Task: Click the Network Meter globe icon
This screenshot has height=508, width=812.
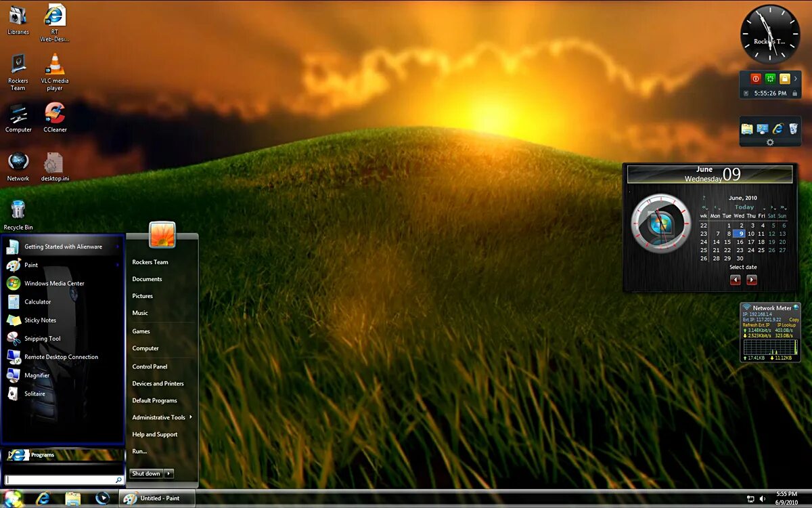Action: point(796,308)
